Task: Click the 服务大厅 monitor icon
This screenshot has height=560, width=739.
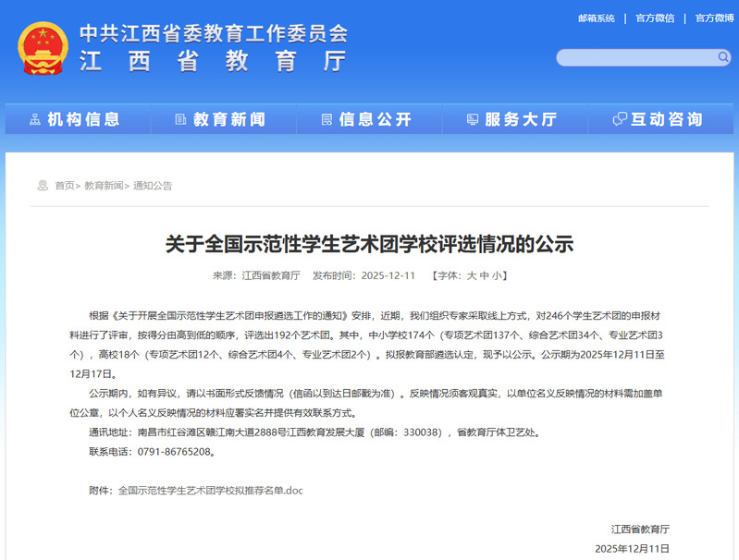Action: click(x=473, y=119)
